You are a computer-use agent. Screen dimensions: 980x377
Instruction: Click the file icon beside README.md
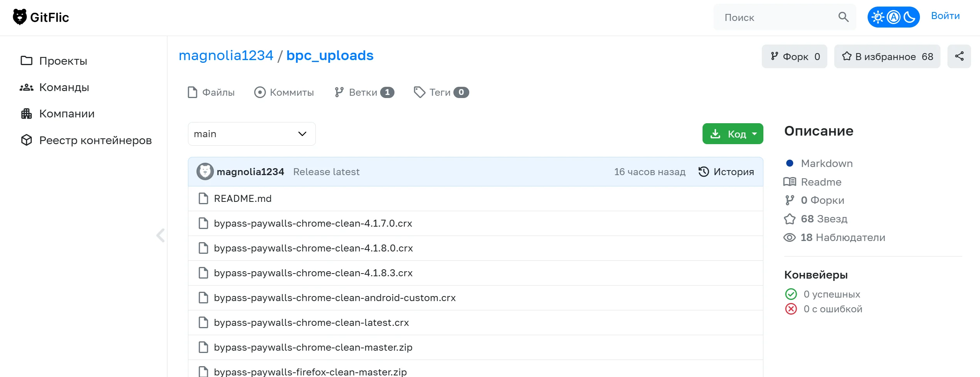(x=203, y=198)
